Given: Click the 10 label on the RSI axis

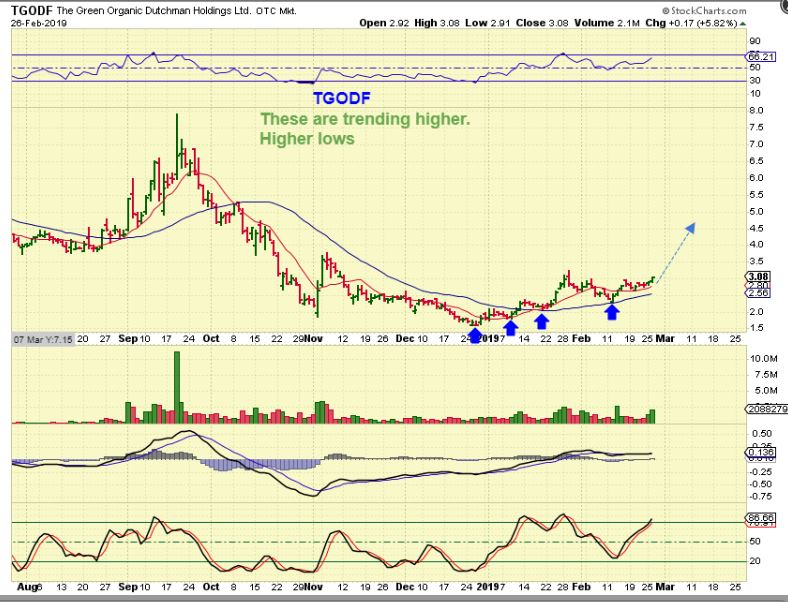Looking at the screenshot, I should coord(755,94).
